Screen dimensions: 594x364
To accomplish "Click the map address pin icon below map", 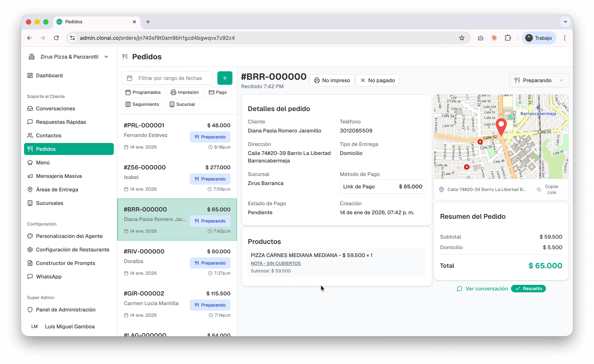I will pos(441,189).
